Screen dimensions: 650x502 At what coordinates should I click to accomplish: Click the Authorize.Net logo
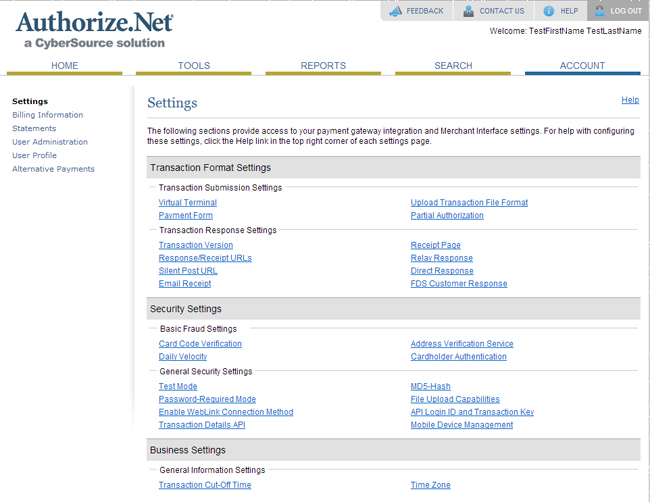[x=95, y=30]
